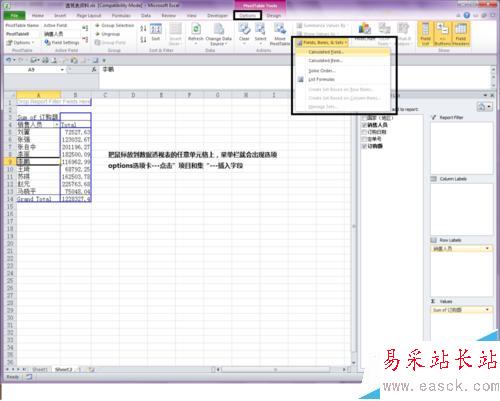Click the field list panel dropdown arrow
The height and width of the screenshot is (401, 500).
coord(485,95)
